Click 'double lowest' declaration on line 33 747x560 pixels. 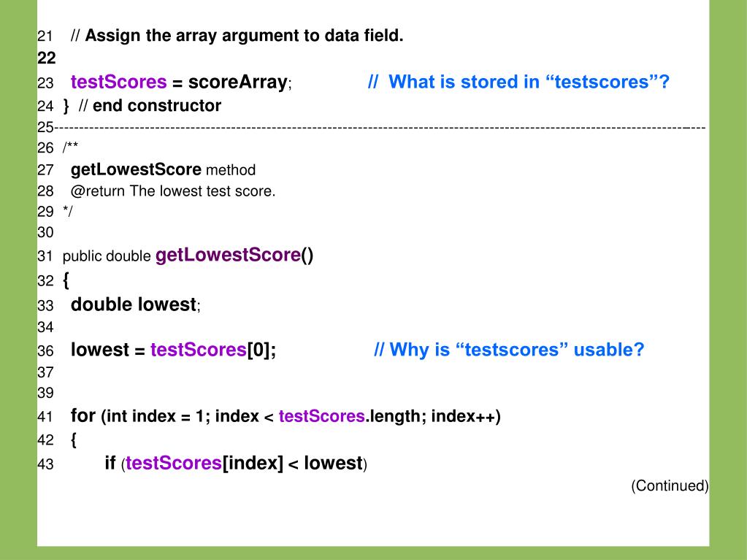134,304
